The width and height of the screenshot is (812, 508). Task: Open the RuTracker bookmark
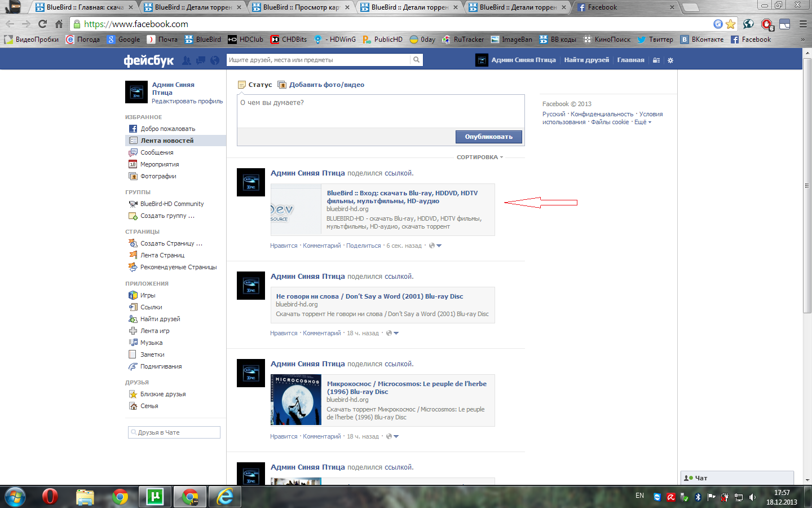(463, 40)
